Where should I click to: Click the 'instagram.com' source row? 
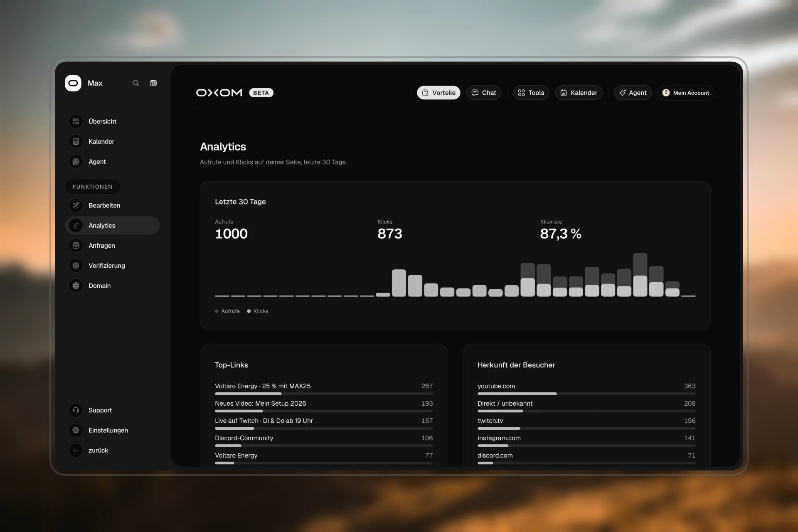point(586,441)
